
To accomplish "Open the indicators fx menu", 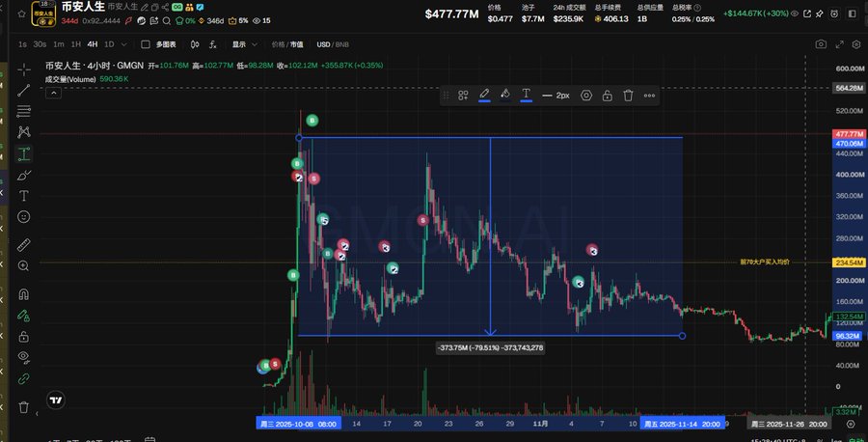I will point(213,44).
